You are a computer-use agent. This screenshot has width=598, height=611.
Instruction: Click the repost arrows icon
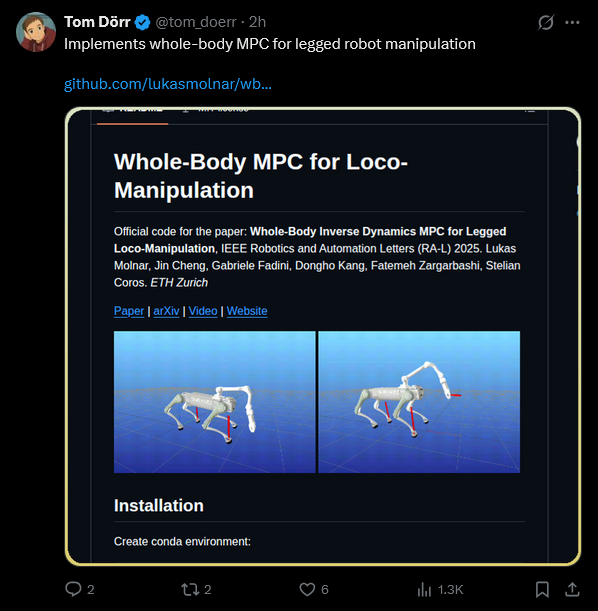[x=190, y=589]
